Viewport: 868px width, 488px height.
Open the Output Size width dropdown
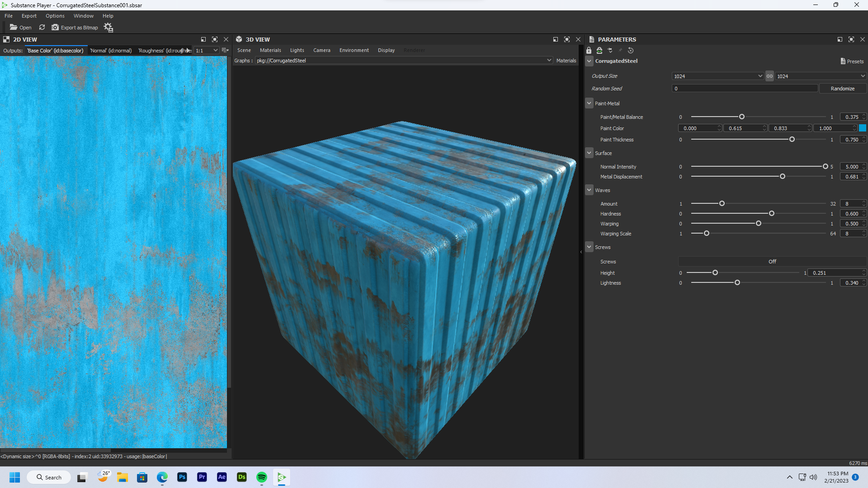pos(717,76)
